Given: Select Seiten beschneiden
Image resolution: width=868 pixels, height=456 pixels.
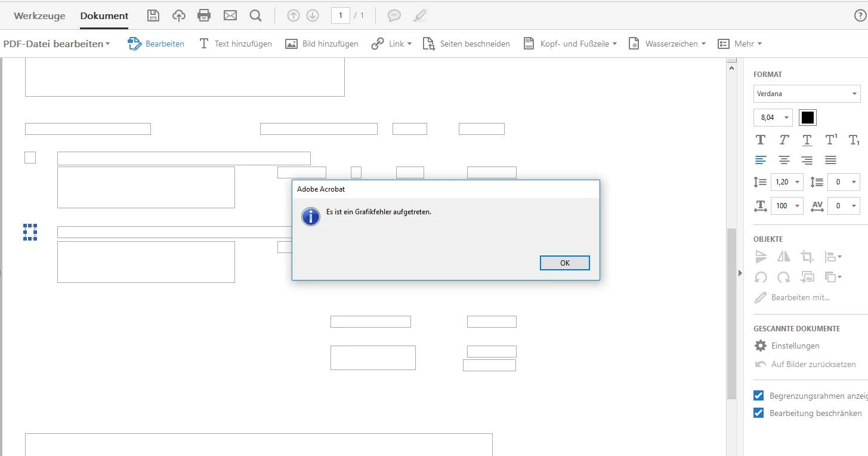Looking at the screenshot, I should point(466,44).
